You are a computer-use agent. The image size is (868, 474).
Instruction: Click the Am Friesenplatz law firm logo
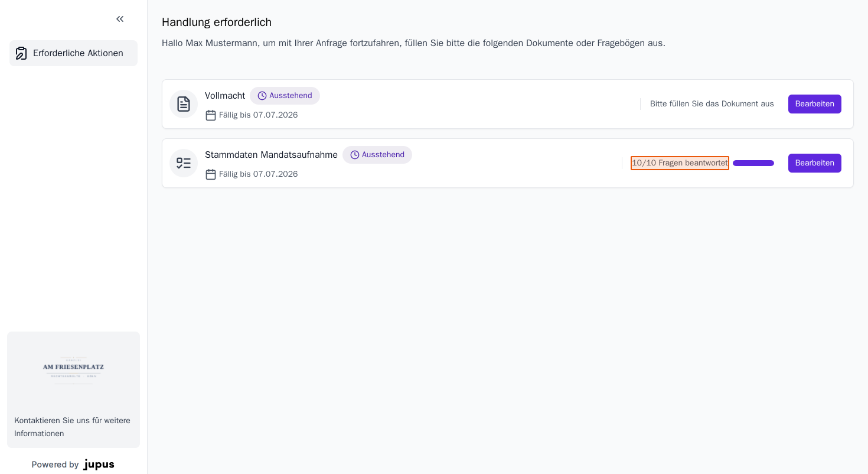click(x=73, y=371)
